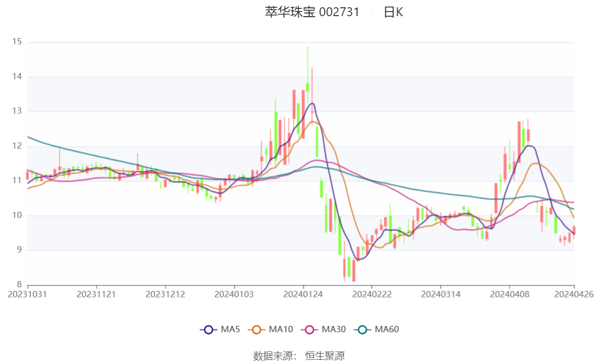Click the x-axis date 20240103
The width and height of the screenshot is (598, 364).
pos(234,294)
